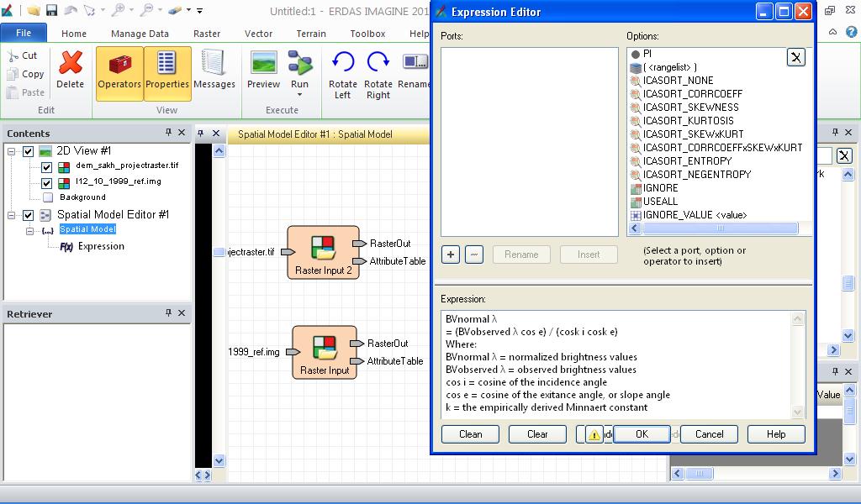Click the RasterOut port of Raster Input 2
Viewport: 861px width, 504px height.
[360, 244]
